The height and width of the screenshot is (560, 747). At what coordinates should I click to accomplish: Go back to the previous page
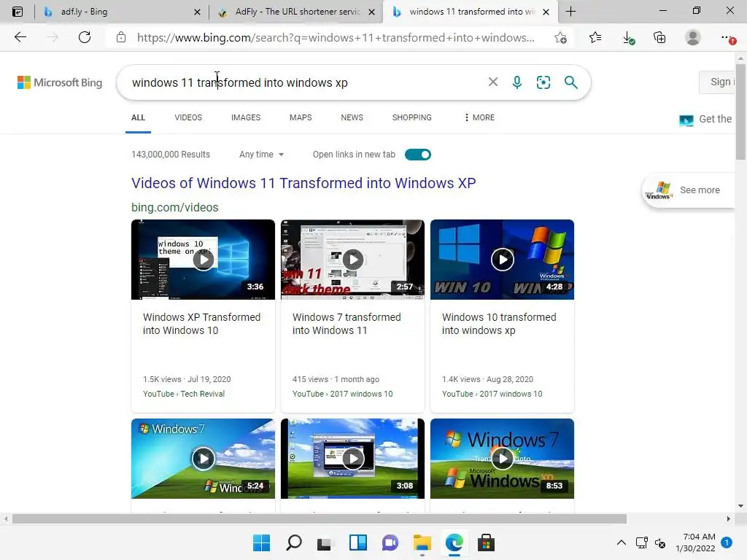[x=20, y=37]
